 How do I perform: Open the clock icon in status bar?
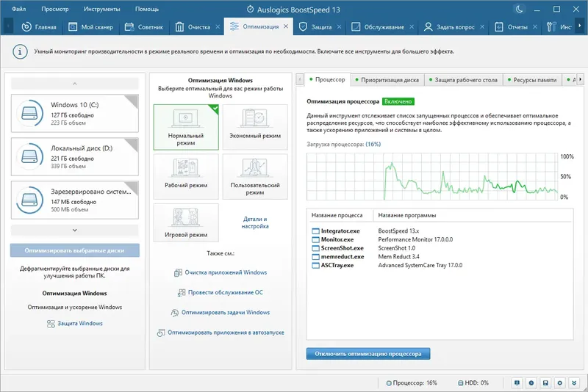tap(531, 382)
